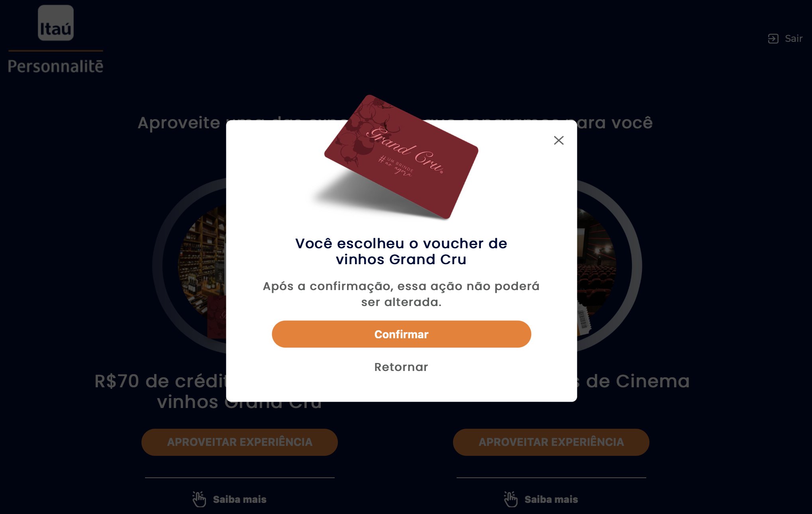Click the Personnalité wordmark
Image resolution: width=812 pixels, height=514 pixels.
coord(55,66)
